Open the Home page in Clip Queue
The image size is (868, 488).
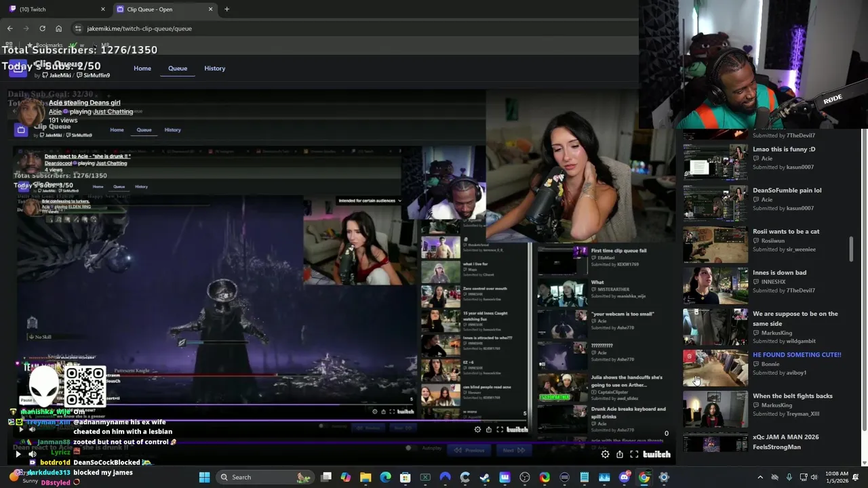click(142, 68)
